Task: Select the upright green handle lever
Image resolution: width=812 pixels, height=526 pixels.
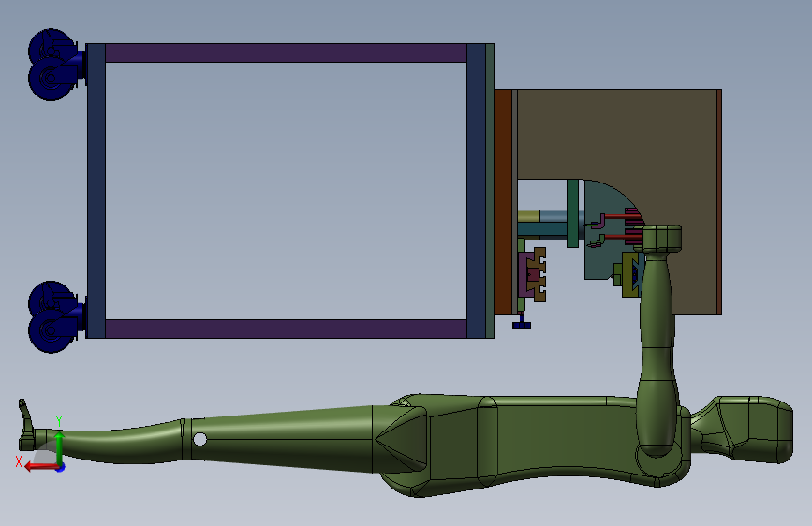Action: point(657,342)
